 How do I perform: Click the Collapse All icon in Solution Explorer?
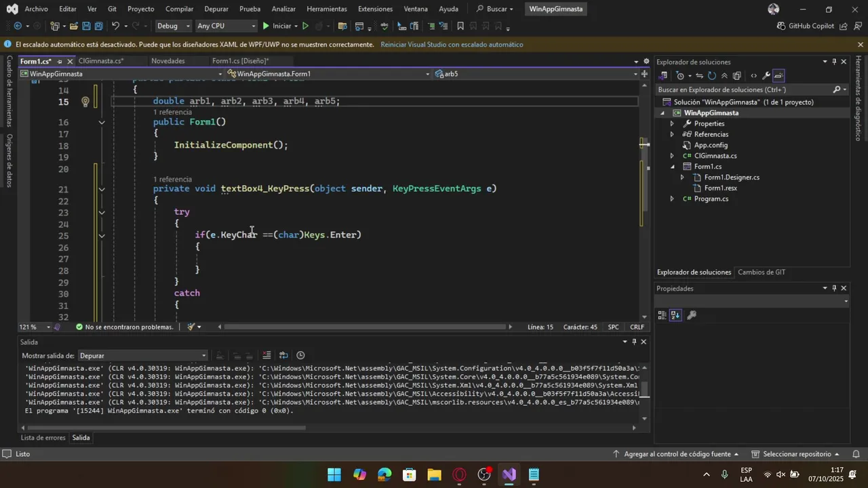click(x=724, y=75)
